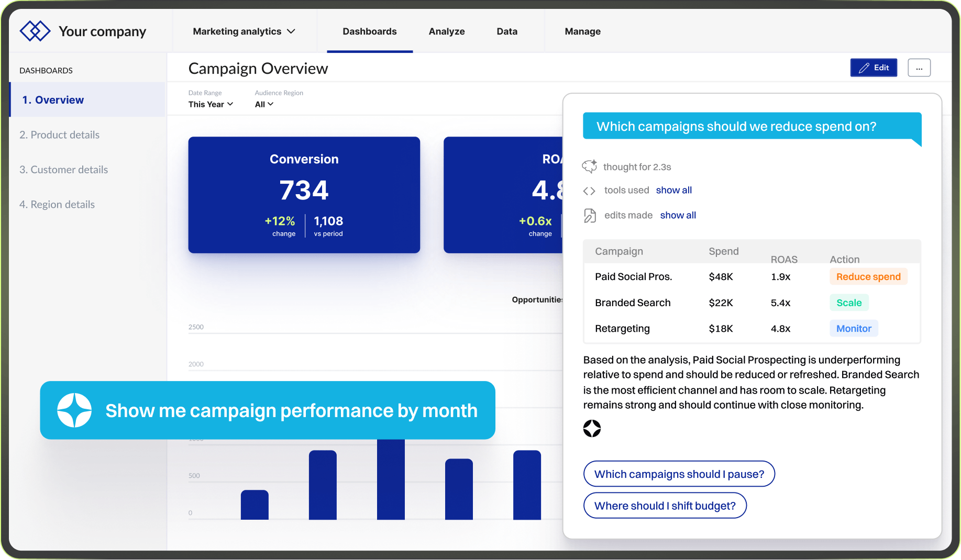961x560 pixels.
Task: Open the three-dot more options menu
Action: 919,68
